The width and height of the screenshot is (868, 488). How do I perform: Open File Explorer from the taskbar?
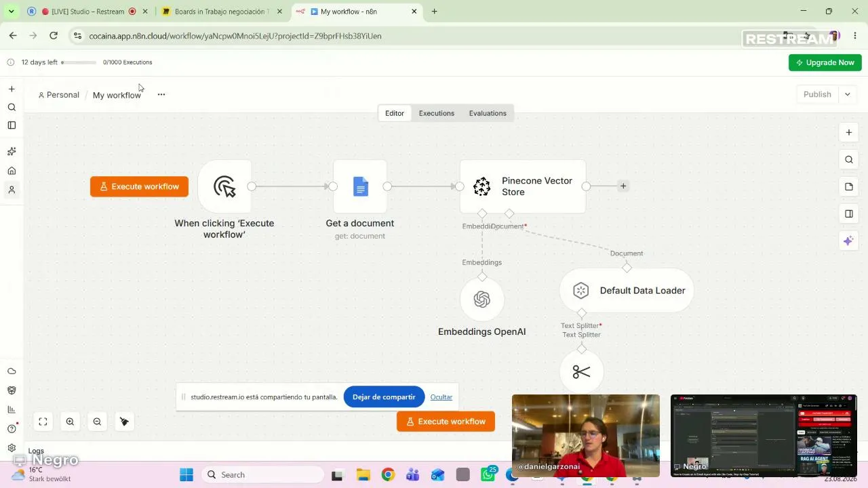(x=363, y=474)
